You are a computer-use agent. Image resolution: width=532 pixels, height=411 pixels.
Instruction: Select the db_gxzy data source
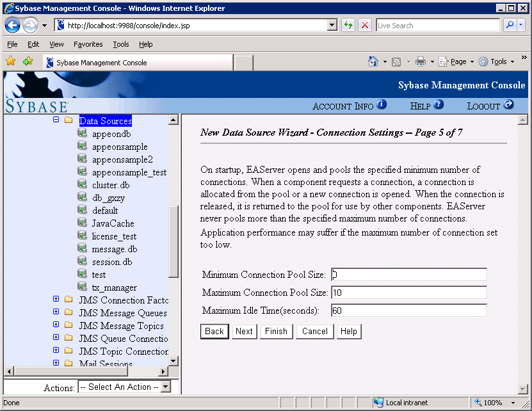pyautogui.click(x=109, y=198)
